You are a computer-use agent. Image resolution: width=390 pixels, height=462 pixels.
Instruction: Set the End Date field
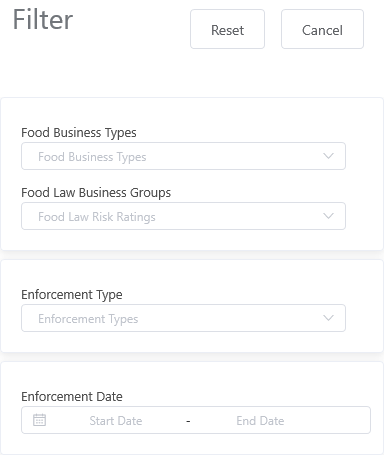[x=260, y=421]
